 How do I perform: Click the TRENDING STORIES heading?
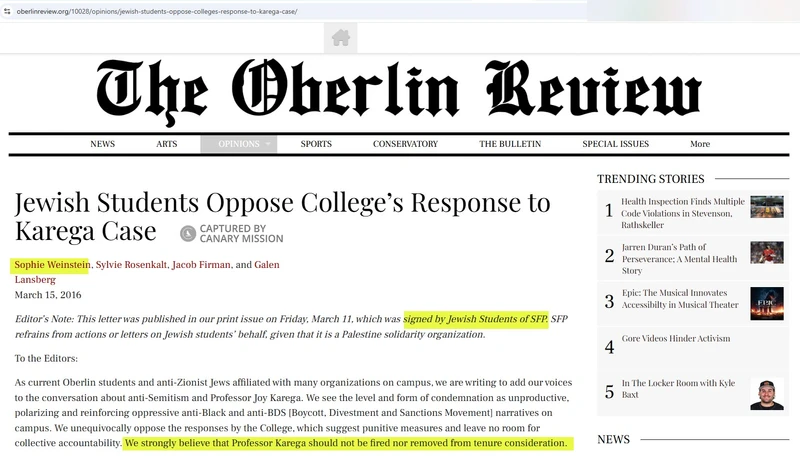tap(651, 179)
